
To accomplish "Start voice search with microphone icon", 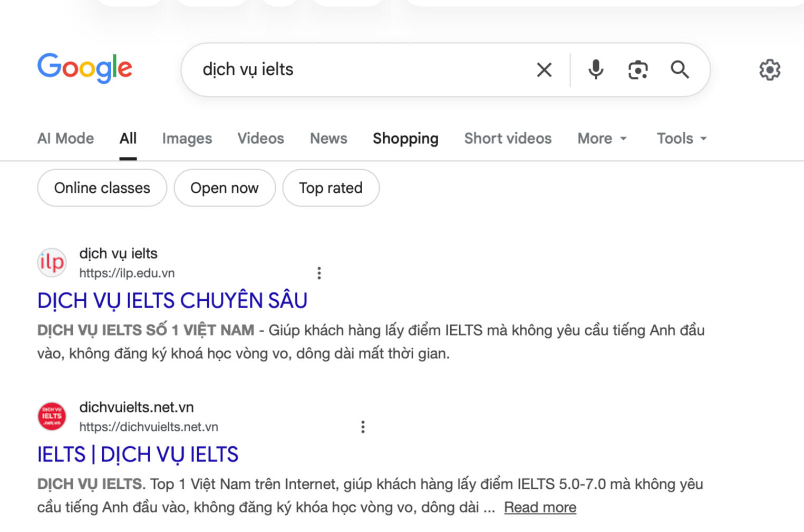I will click(x=596, y=70).
